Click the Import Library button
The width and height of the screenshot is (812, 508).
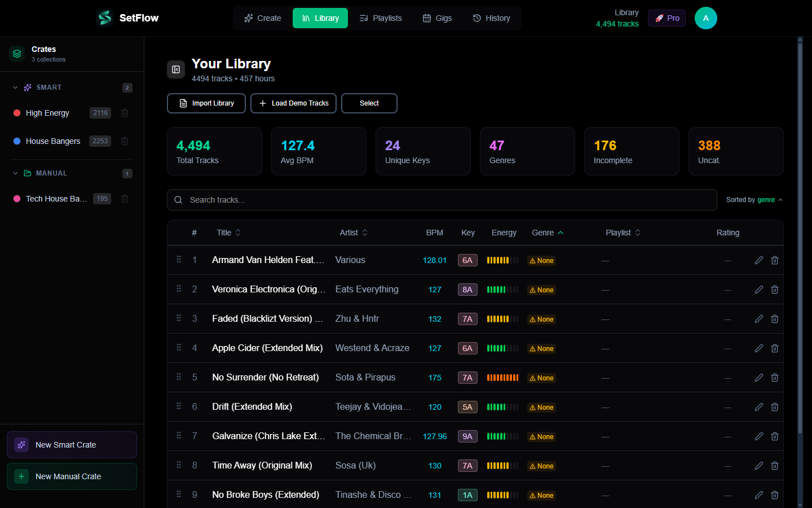(206, 103)
